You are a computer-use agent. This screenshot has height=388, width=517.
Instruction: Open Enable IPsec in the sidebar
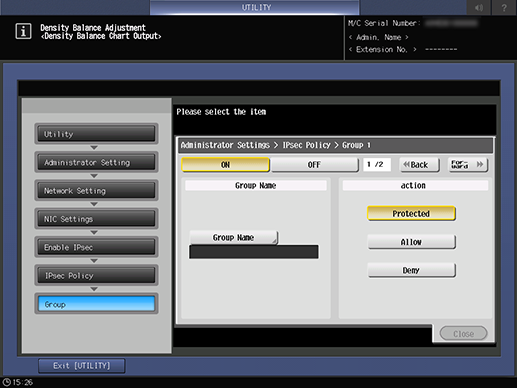point(96,247)
